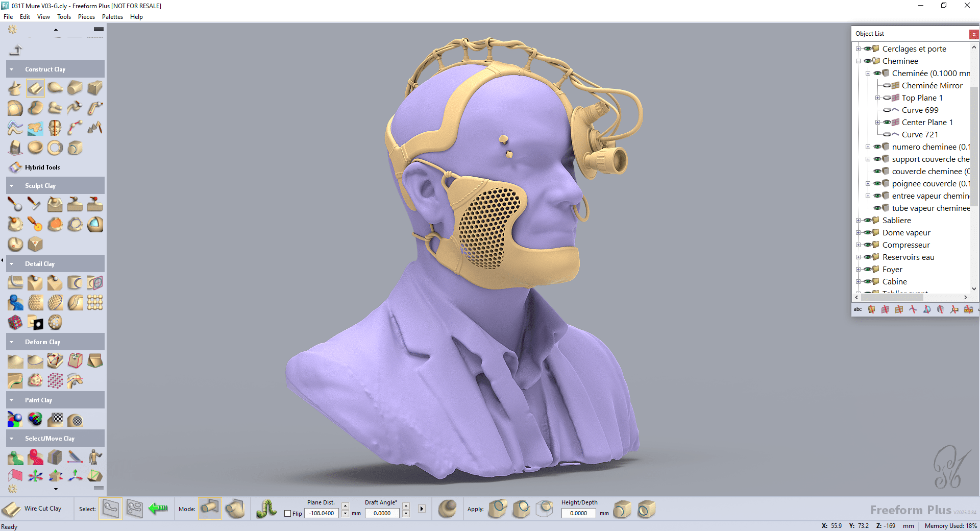Enable the Flip checkbox near Plane Dist

(288, 514)
